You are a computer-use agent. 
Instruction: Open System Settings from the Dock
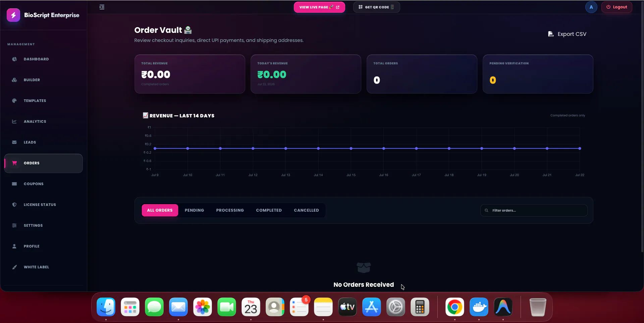click(396, 307)
